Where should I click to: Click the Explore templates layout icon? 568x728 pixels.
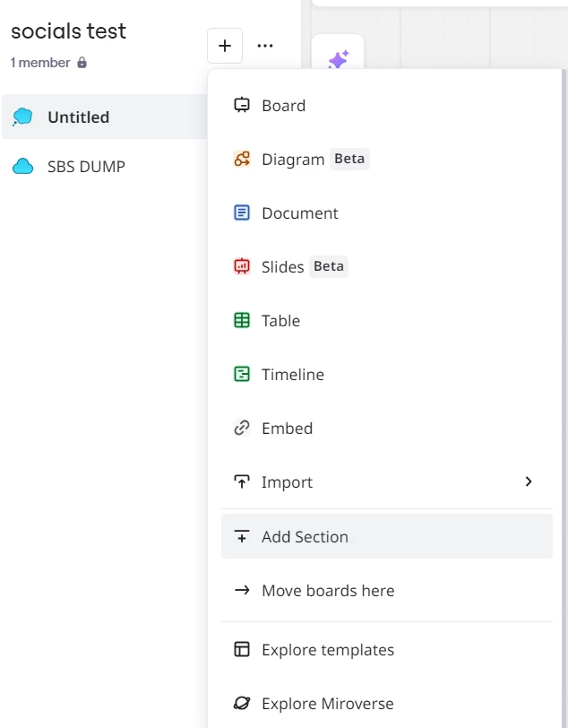242,649
